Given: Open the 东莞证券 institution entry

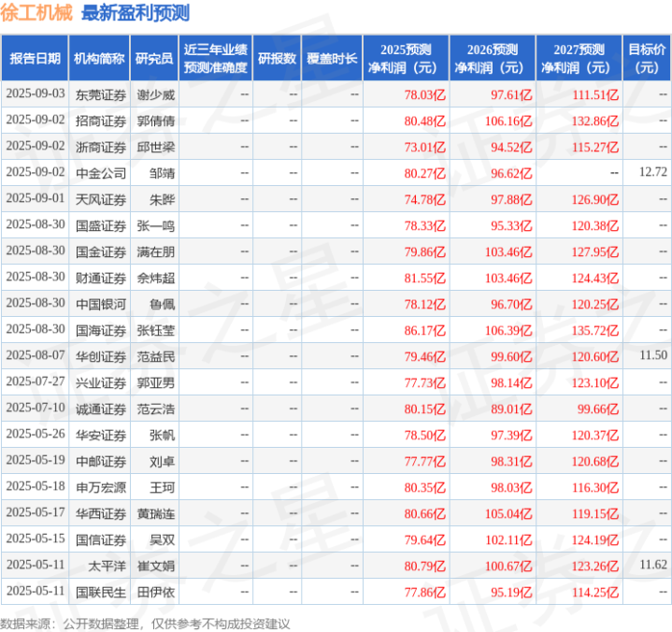Looking at the screenshot, I should pyautogui.click(x=101, y=94).
